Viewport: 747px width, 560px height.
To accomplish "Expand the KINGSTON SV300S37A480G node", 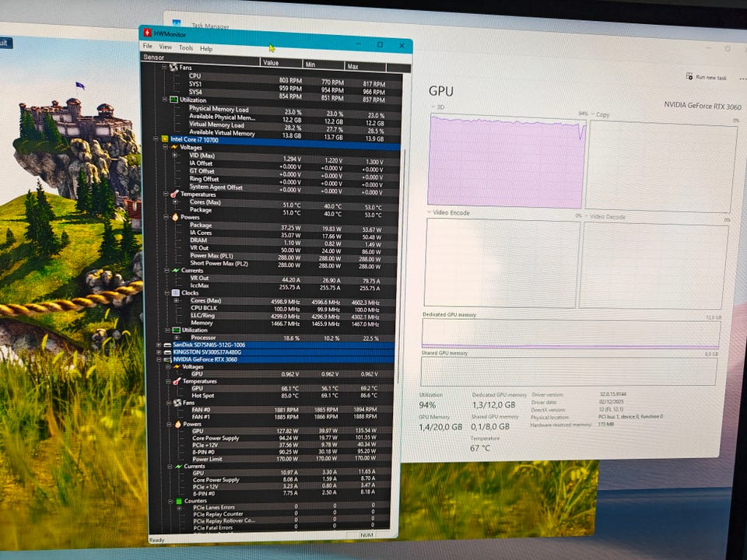I will 158,352.
